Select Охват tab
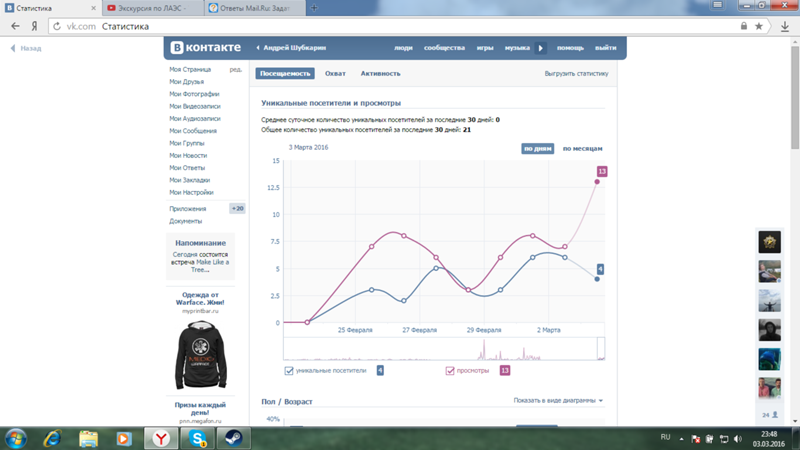800x450 pixels. point(335,73)
